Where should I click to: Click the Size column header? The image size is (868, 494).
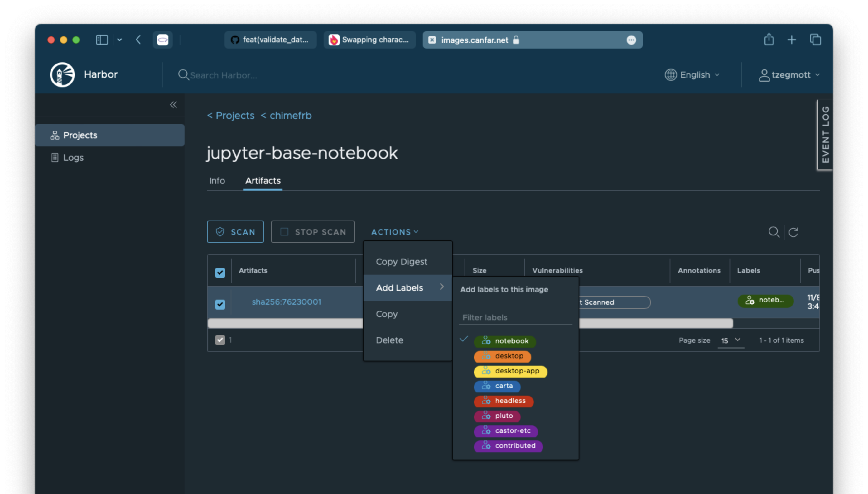(480, 270)
